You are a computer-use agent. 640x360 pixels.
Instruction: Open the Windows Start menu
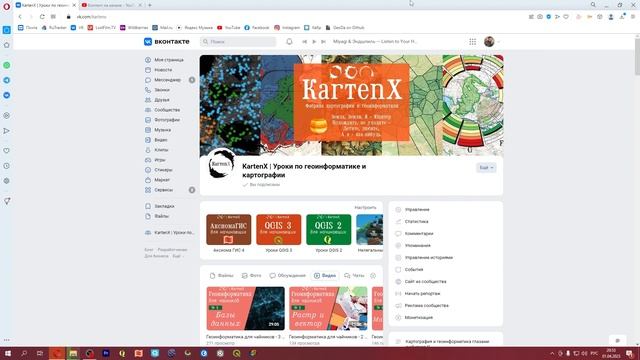pos(7,353)
